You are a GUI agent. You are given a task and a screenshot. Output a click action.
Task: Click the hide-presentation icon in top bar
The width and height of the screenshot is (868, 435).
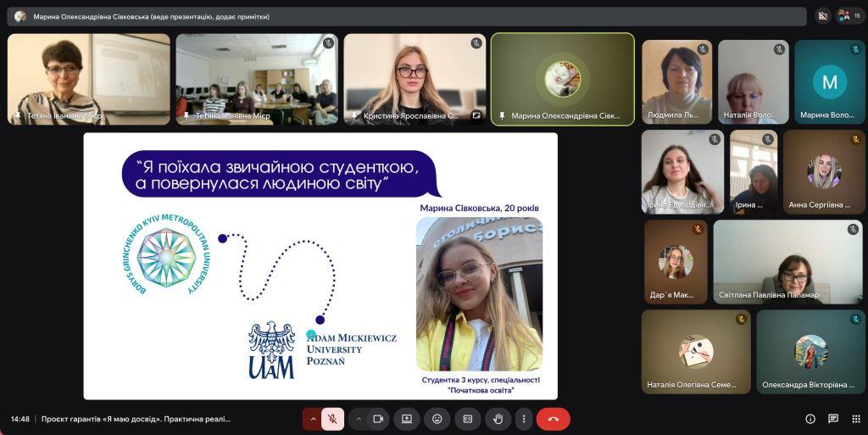point(822,15)
